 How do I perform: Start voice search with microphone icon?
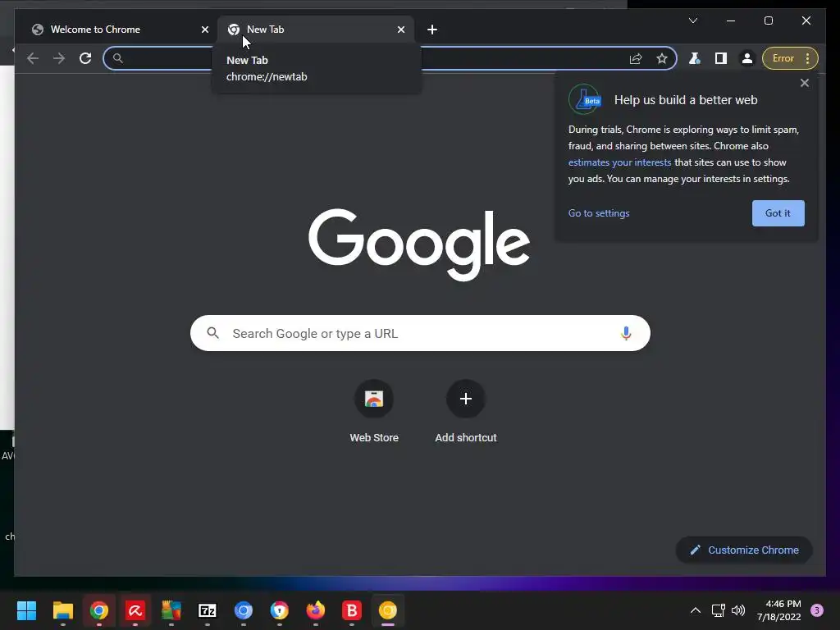[626, 333]
